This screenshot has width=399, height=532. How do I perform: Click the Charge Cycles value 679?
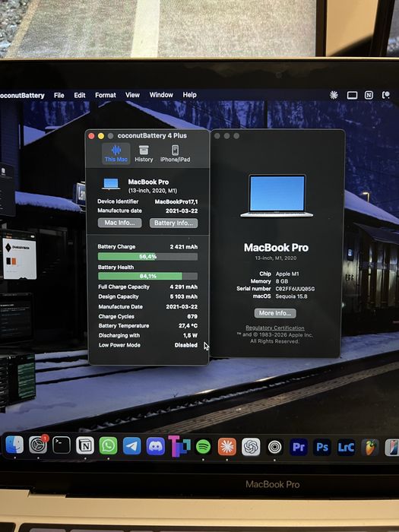coord(192,317)
